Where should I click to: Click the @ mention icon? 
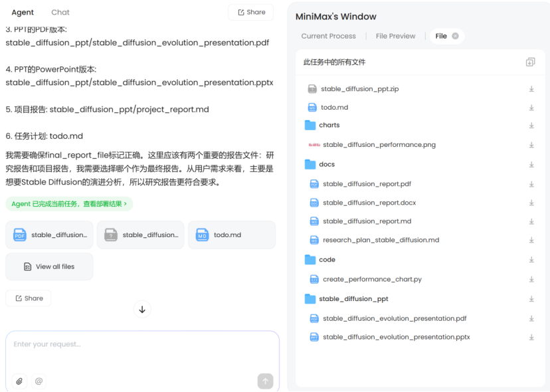pyautogui.click(x=39, y=381)
